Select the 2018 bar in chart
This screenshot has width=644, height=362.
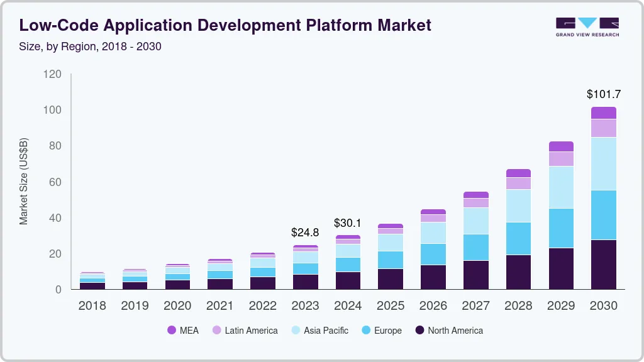tap(92, 282)
